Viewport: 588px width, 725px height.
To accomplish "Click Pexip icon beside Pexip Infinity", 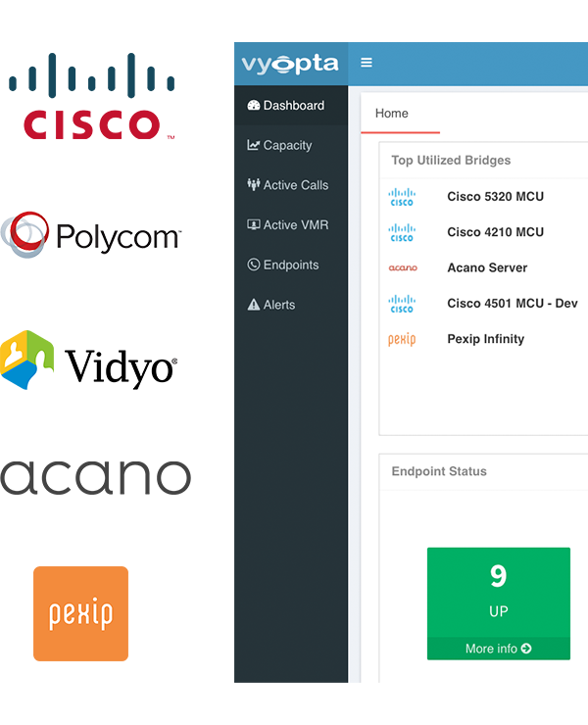I will click(402, 339).
